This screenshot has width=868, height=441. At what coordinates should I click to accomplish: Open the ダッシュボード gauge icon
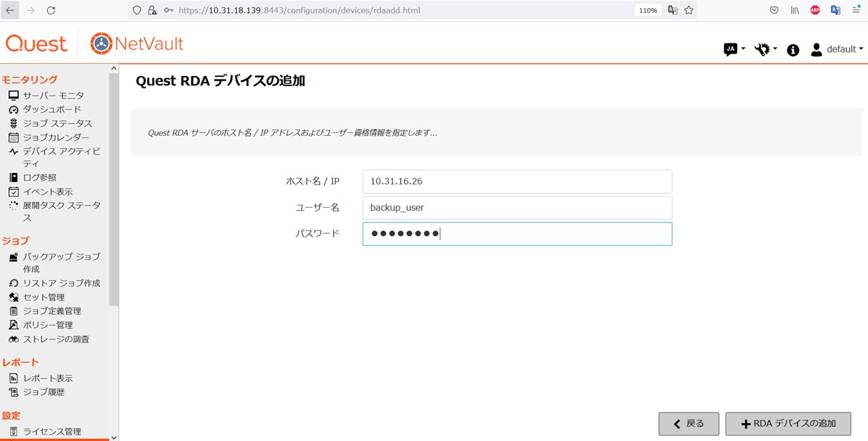tap(14, 109)
